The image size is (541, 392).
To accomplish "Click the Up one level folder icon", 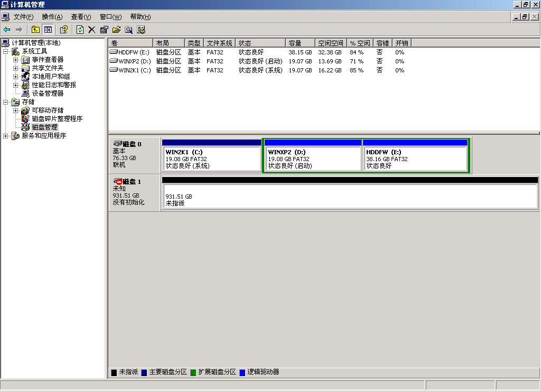I will pyautogui.click(x=35, y=30).
